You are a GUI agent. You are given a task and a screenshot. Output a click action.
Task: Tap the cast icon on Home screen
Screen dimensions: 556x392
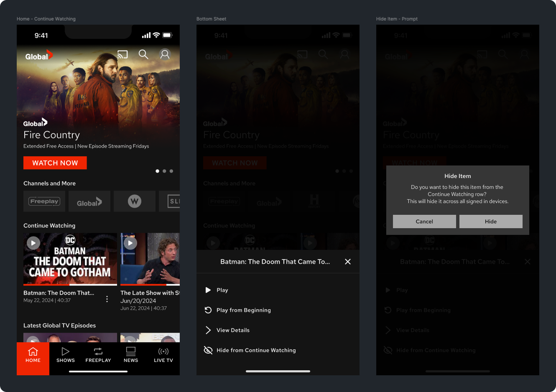pos(122,54)
